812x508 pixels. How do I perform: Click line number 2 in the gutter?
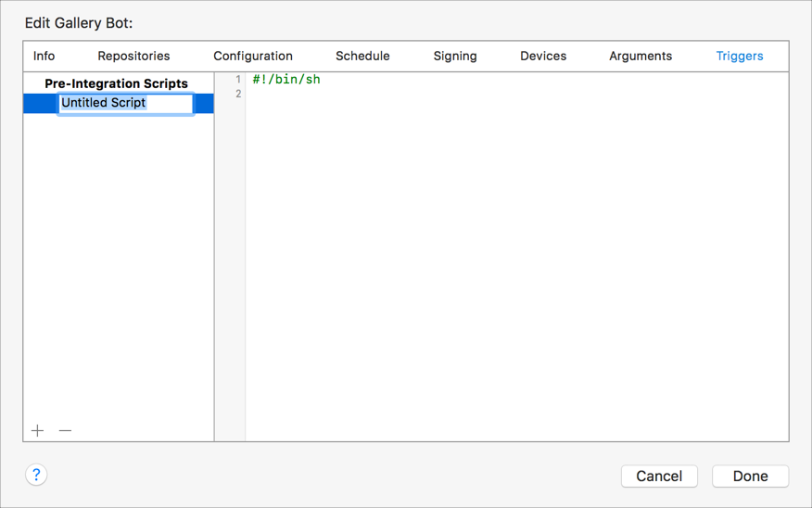(238, 94)
